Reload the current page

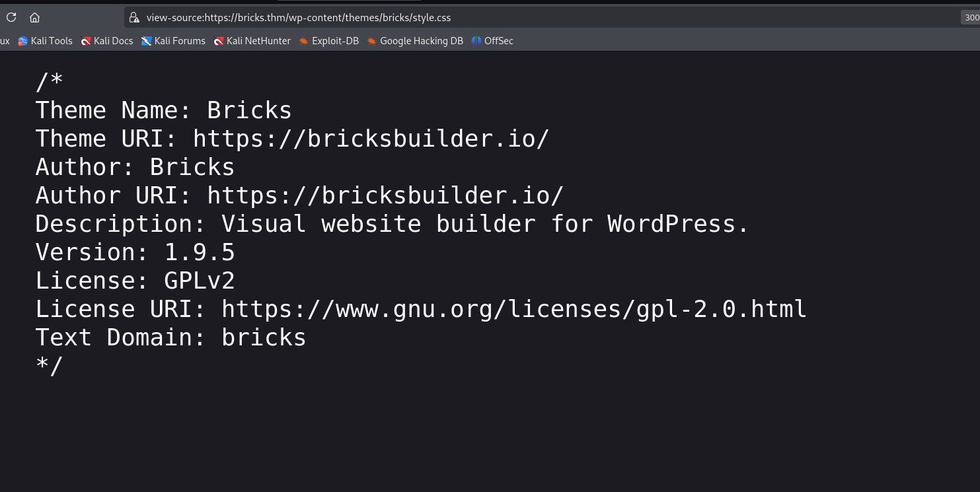coord(11,18)
